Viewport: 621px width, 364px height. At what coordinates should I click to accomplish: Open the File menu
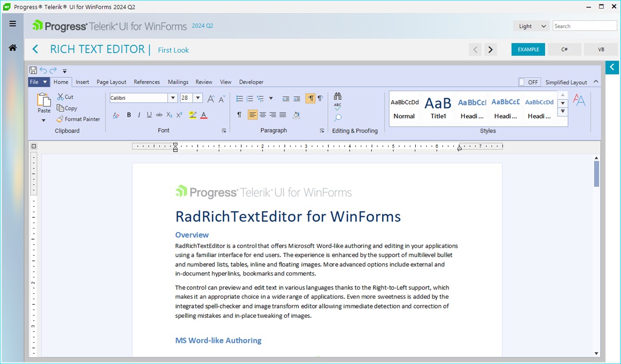38,82
